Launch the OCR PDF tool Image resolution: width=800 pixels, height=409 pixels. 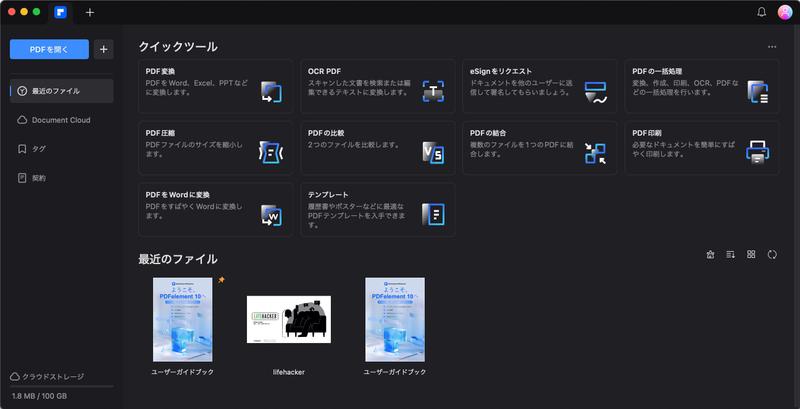point(377,86)
